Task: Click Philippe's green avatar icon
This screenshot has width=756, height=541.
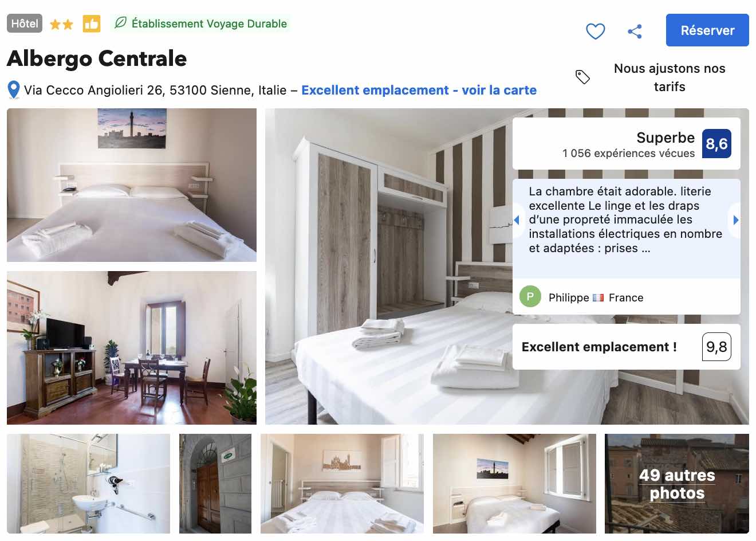Action: click(x=530, y=296)
